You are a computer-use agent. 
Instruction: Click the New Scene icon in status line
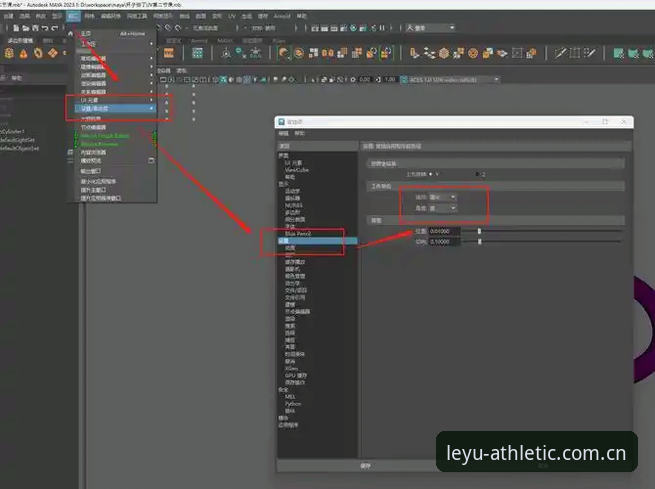[16, 28]
